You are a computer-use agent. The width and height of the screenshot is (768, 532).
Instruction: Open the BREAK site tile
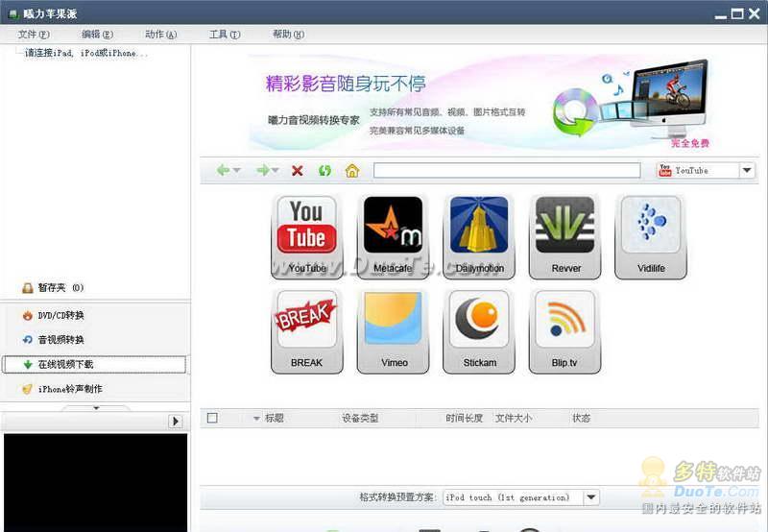(x=307, y=331)
